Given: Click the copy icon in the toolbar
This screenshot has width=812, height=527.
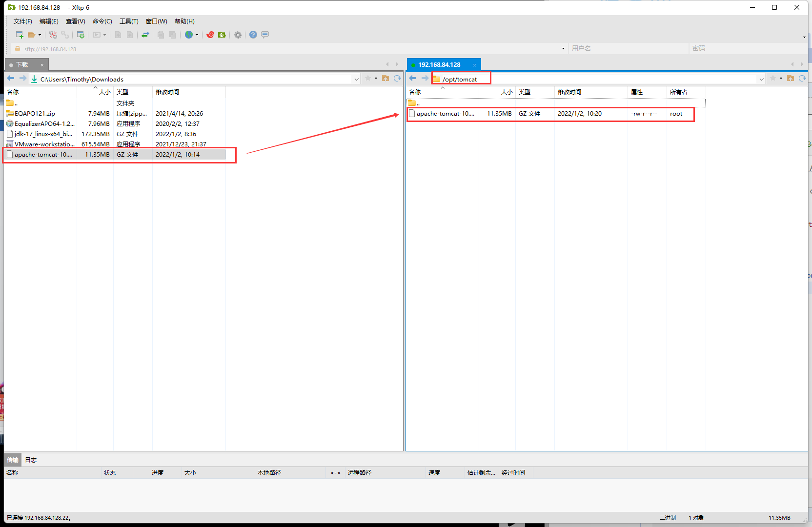Looking at the screenshot, I should point(161,35).
